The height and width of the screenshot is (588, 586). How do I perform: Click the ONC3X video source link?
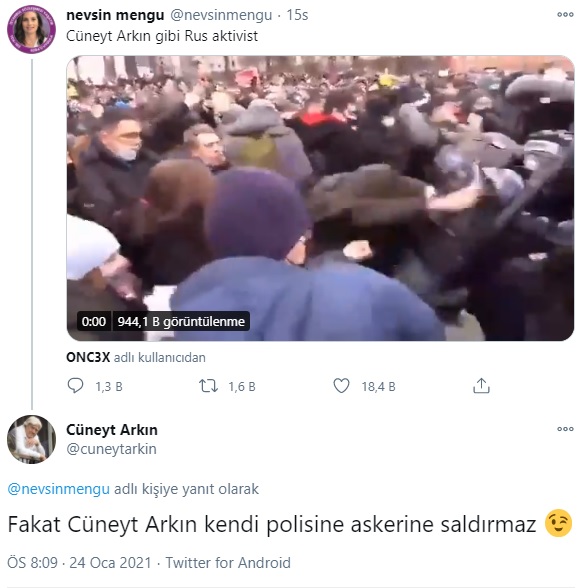coord(88,357)
